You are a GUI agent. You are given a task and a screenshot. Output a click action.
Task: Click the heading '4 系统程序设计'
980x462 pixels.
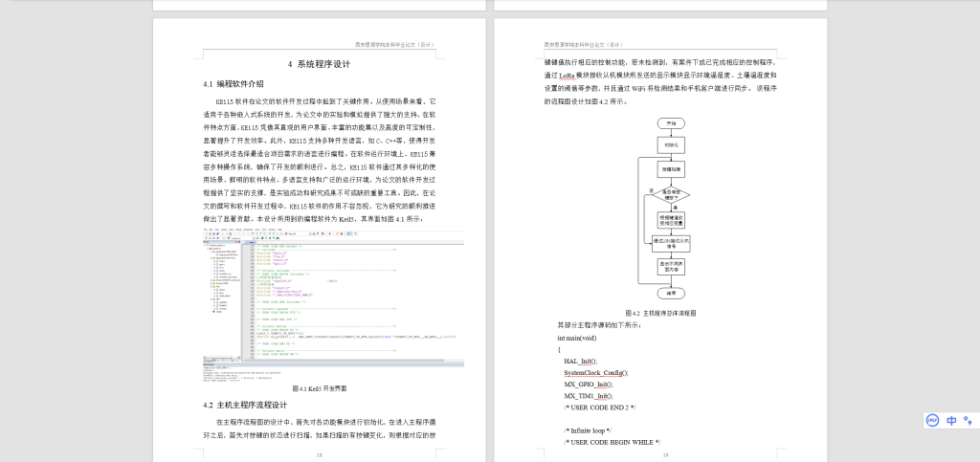[x=319, y=64]
